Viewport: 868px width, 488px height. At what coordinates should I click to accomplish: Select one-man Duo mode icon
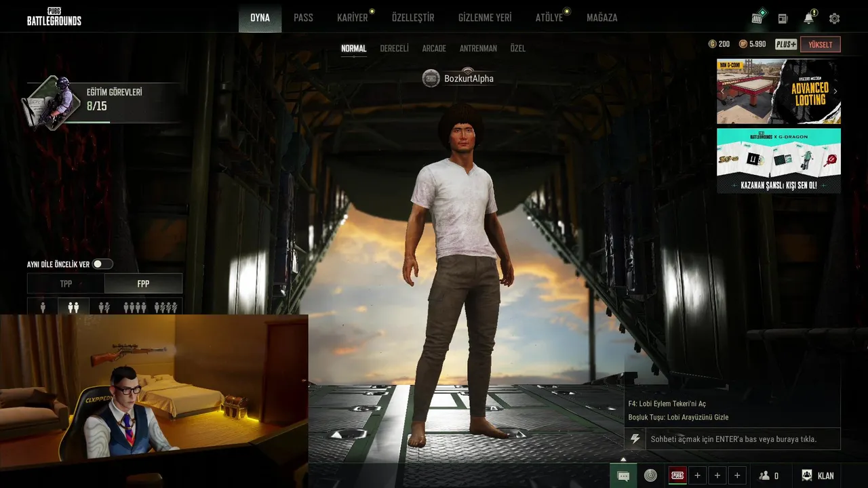pos(104,307)
